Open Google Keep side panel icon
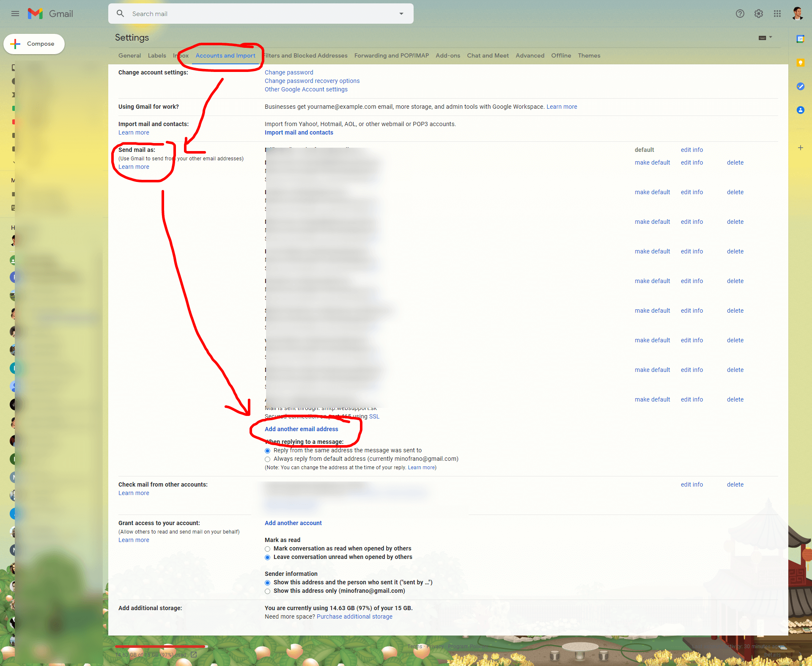 point(800,63)
